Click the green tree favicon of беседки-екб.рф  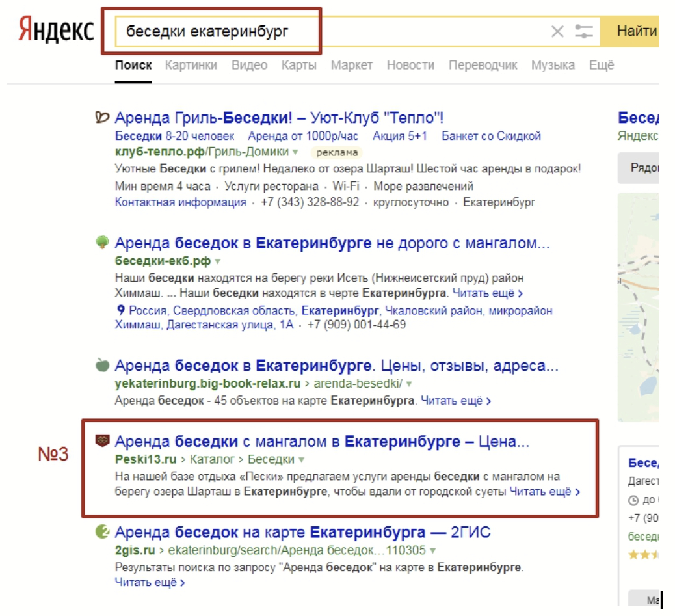click(x=102, y=243)
